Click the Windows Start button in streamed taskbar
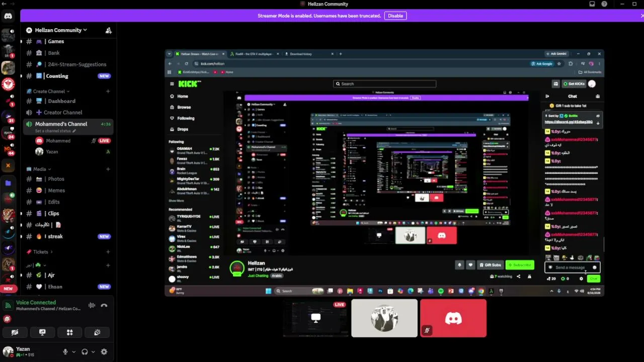 point(268,291)
